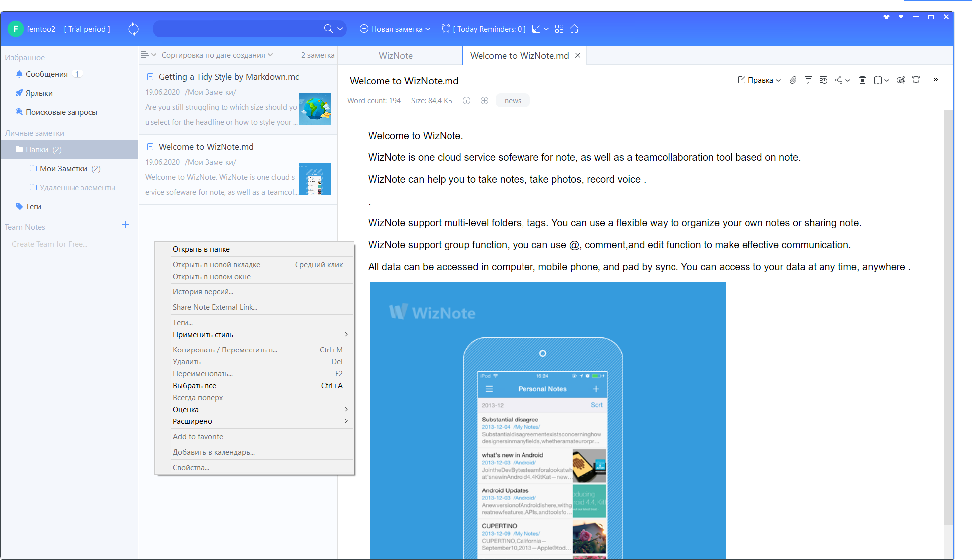Click the fullscreen view icon
The image size is (972, 560).
(536, 29)
